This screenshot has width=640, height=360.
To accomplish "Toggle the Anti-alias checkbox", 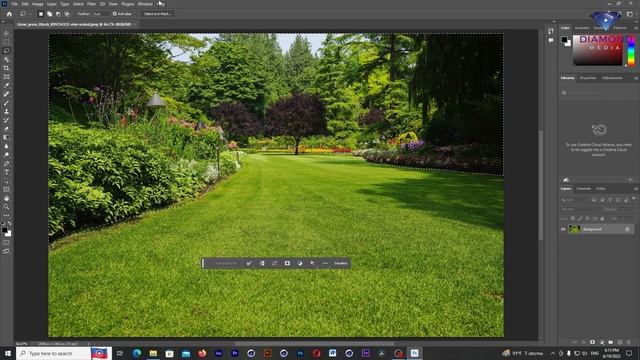I will coord(115,14).
